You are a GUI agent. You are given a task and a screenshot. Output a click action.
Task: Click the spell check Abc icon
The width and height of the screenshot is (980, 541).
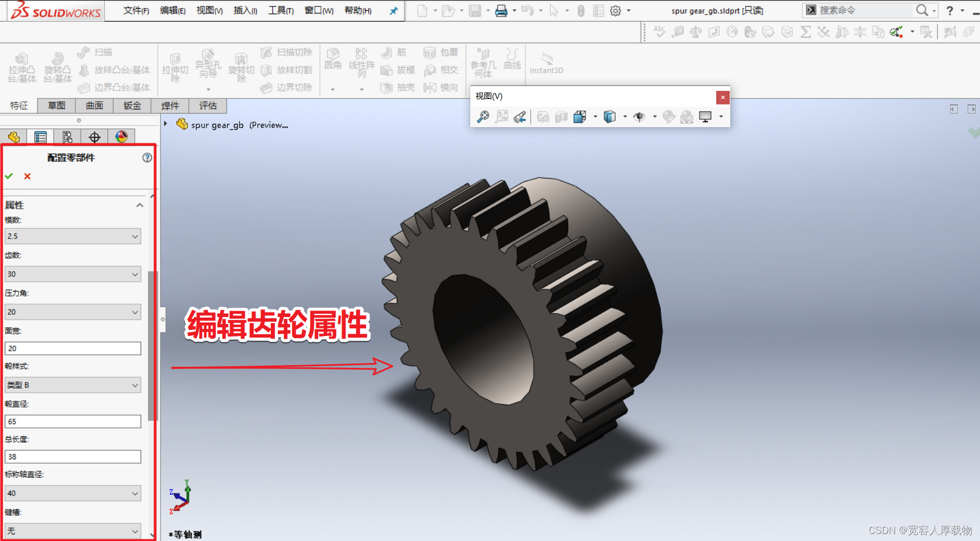click(x=659, y=31)
